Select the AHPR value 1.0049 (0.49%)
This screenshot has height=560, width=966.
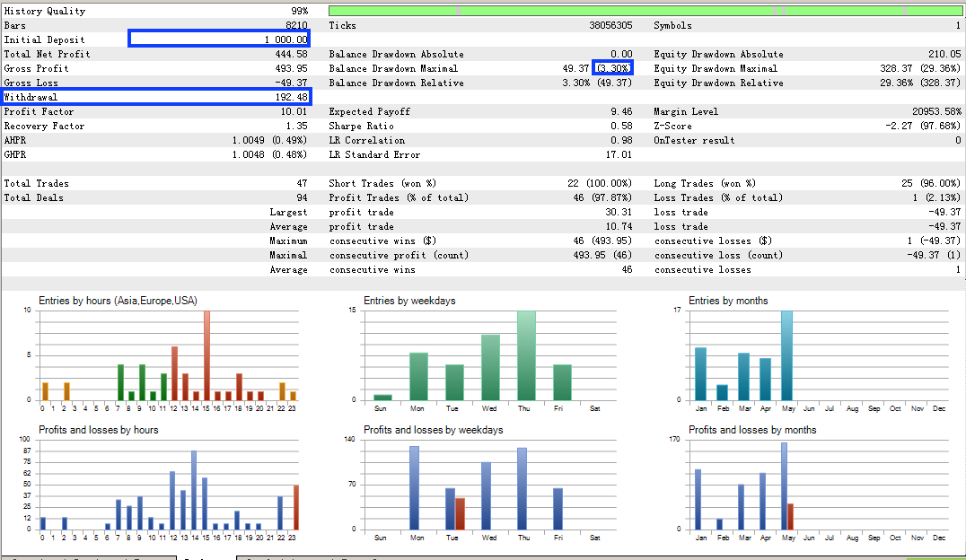coord(269,141)
